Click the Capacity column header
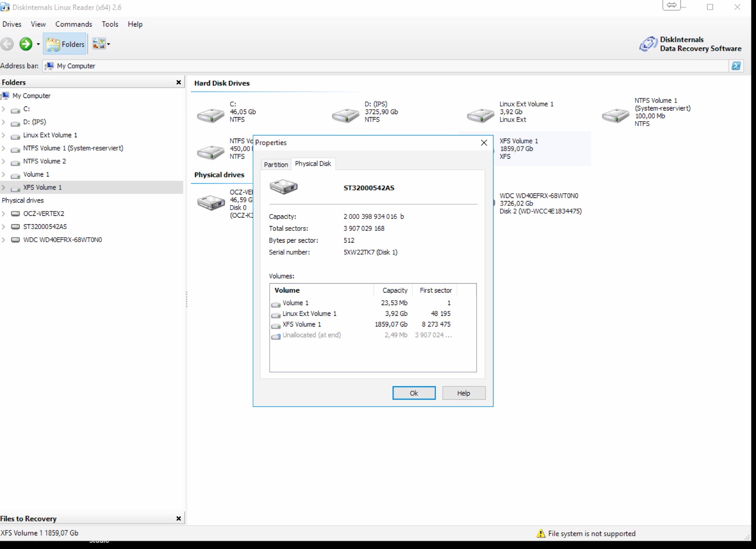This screenshot has height=549, width=756. point(393,290)
